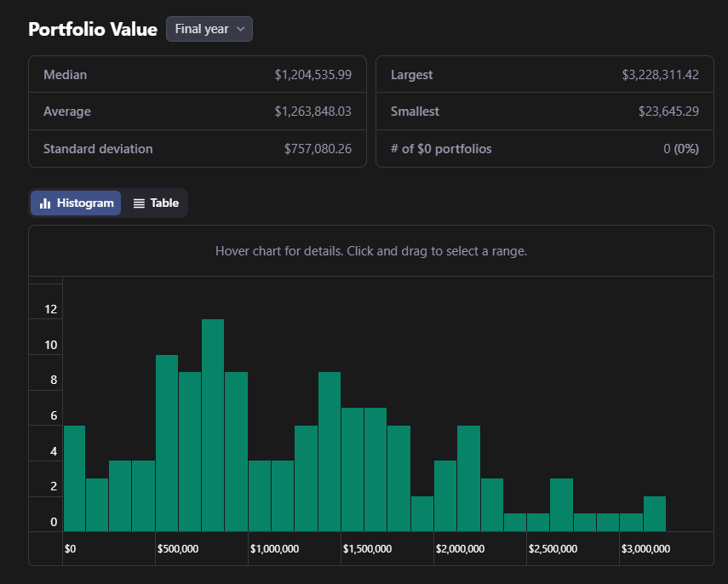Select the first bar starting at $0

(x=74, y=478)
